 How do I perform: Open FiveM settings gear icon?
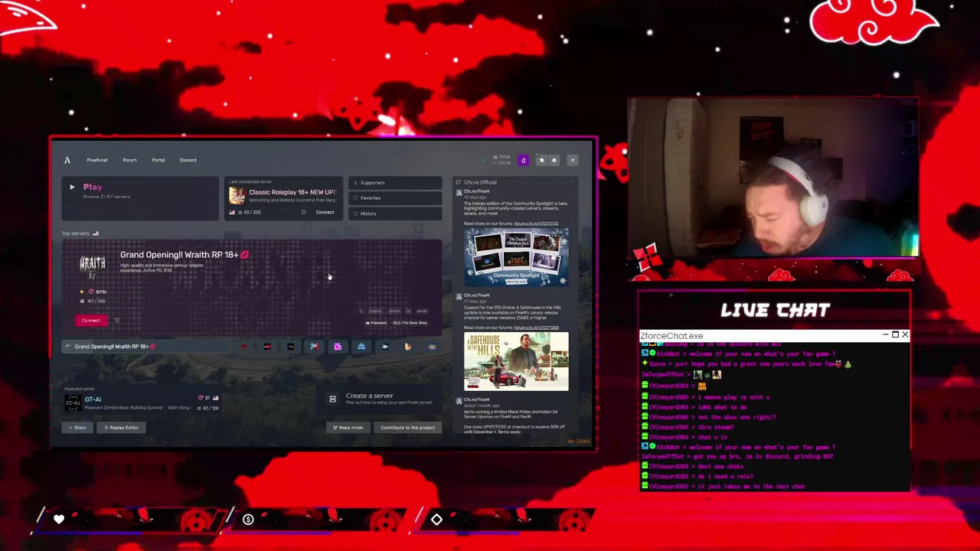tap(554, 160)
